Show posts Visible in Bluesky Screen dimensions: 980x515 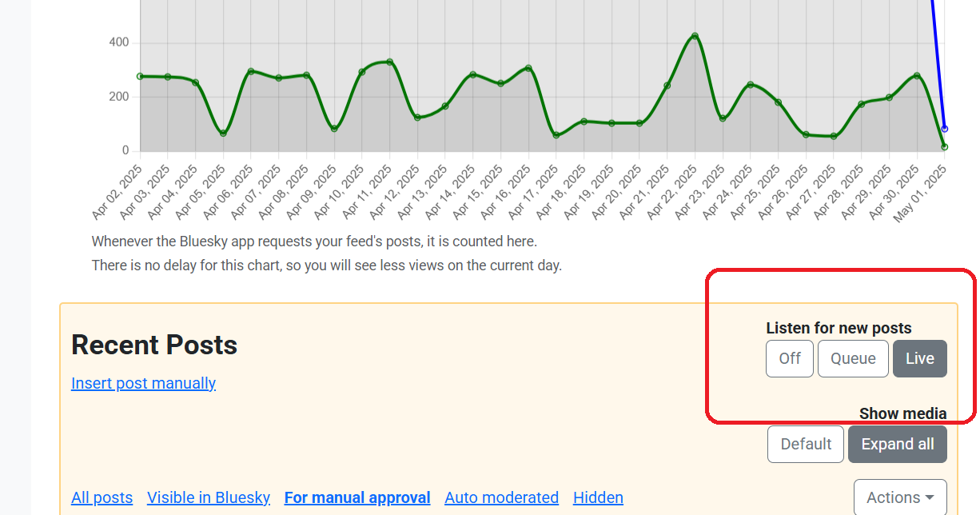pos(209,497)
